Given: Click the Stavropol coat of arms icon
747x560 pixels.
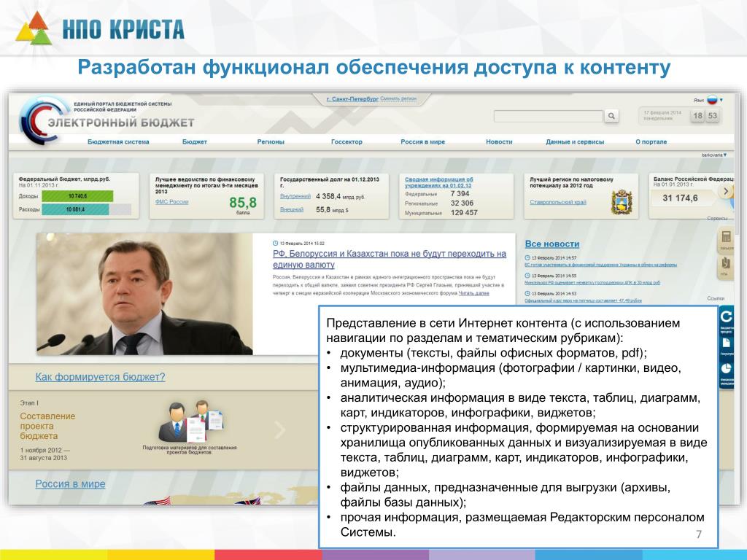Looking at the screenshot, I should pos(622,202).
